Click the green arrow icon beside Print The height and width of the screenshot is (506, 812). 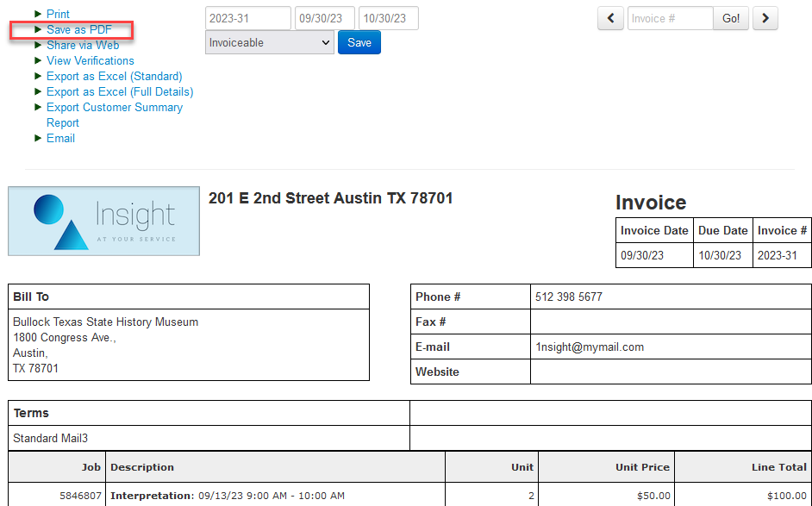coord(38,14)
